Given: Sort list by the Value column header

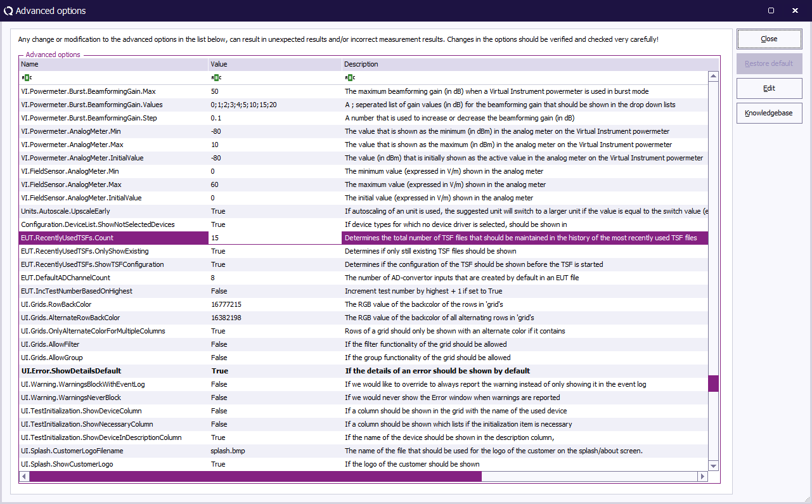Looking at the screenshot, I should point(274,64).
